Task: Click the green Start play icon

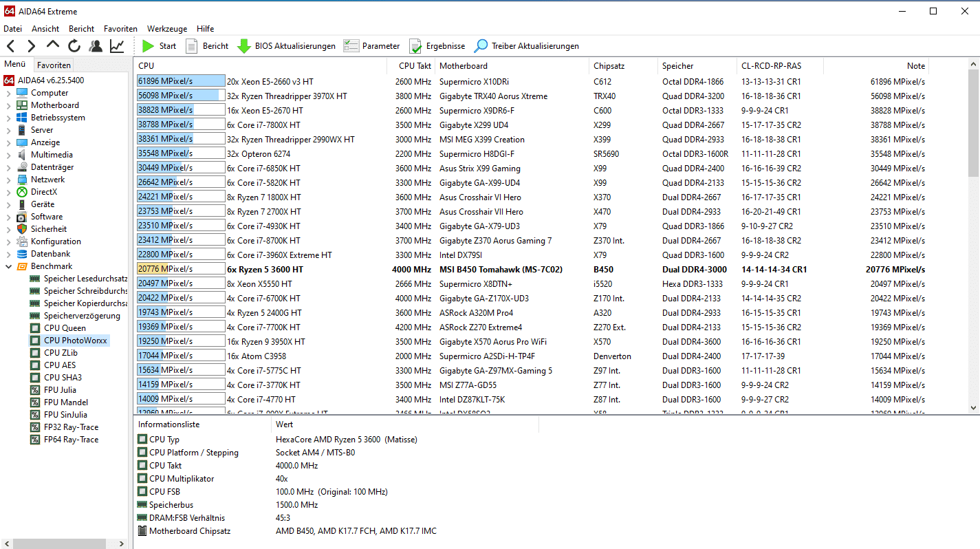Action: click(x=148, y=46)
